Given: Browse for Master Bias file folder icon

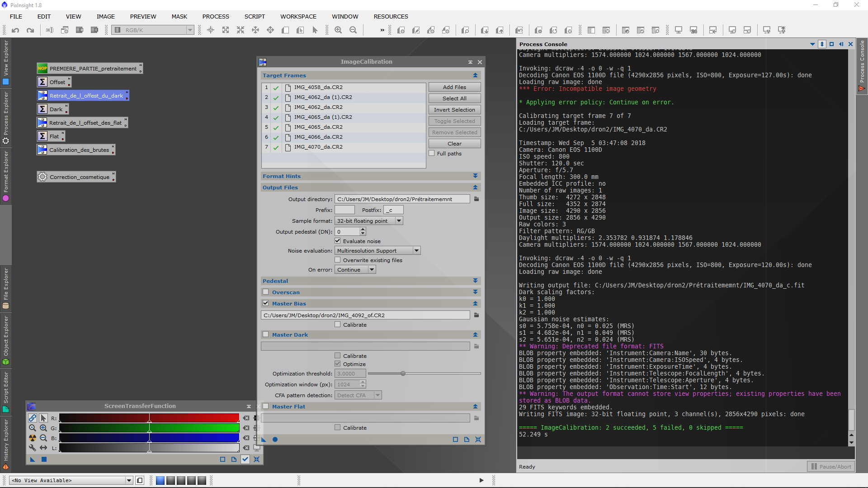Looking at the screenshot, I should pyautogui.click(x=476, y=315).
